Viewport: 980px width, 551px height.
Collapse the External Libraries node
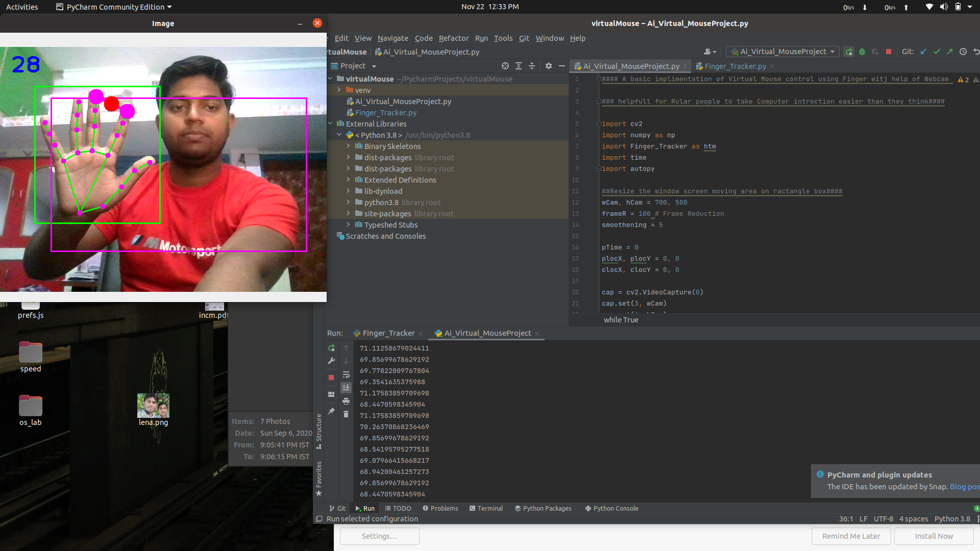[x=331, y=124]
